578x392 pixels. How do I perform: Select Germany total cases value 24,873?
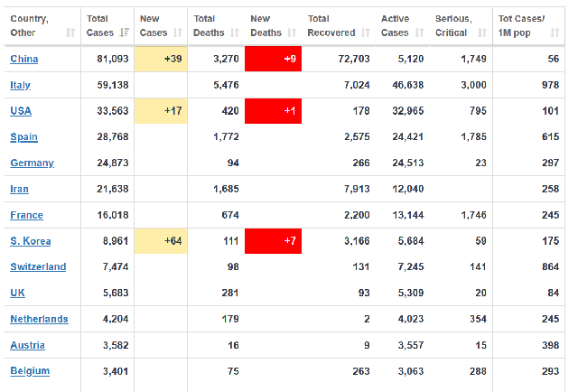[113, 163]
